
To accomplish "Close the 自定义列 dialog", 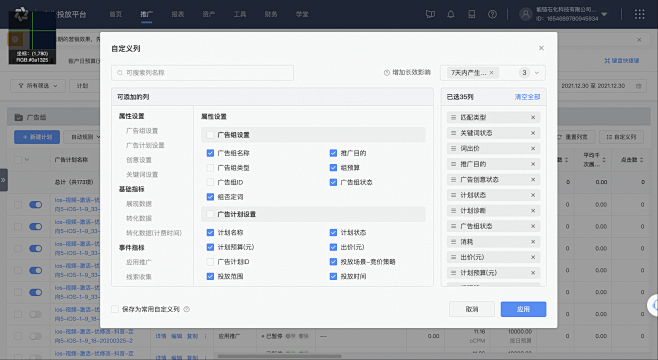I will tap(541, 48).
